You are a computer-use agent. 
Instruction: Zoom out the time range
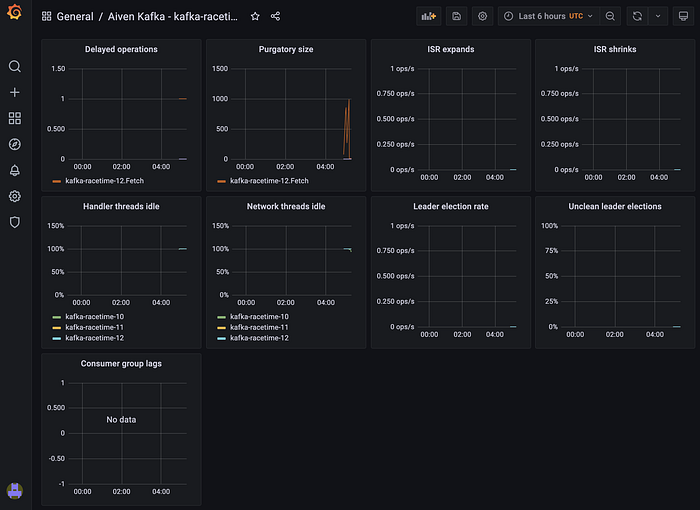coord(610,17)
